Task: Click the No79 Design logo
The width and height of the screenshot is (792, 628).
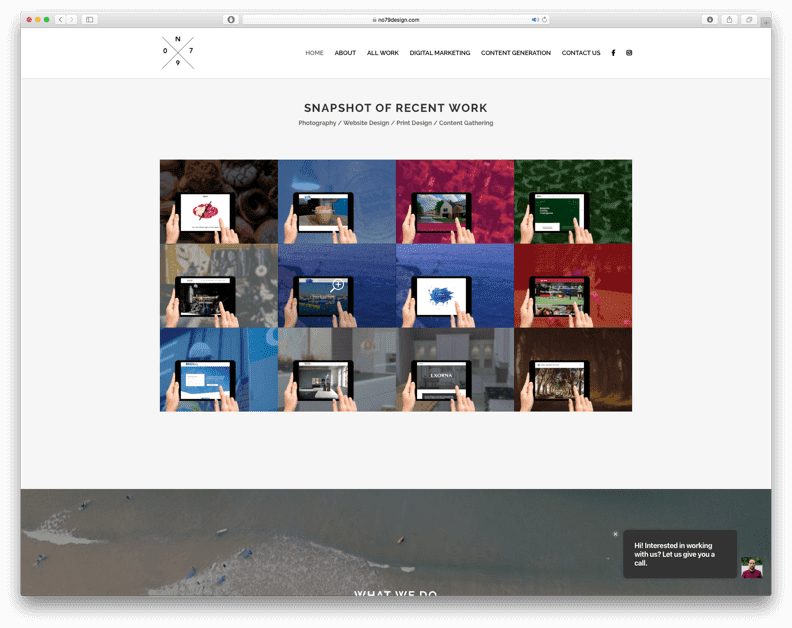Action: [x=178, y=53]
